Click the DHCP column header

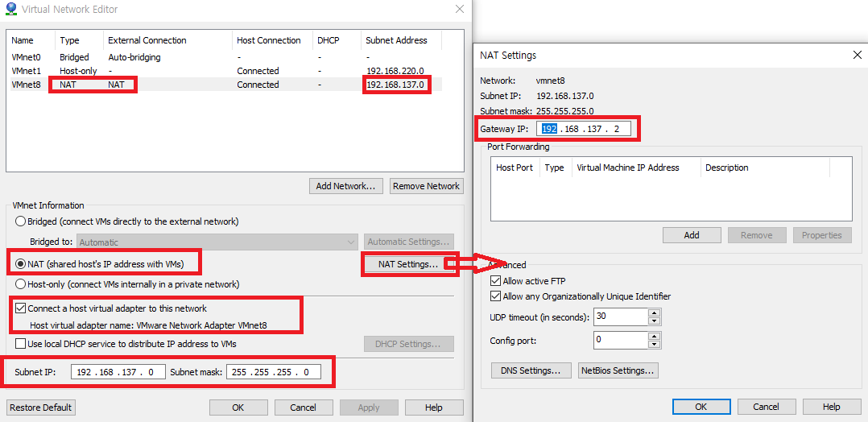point(337,40)
